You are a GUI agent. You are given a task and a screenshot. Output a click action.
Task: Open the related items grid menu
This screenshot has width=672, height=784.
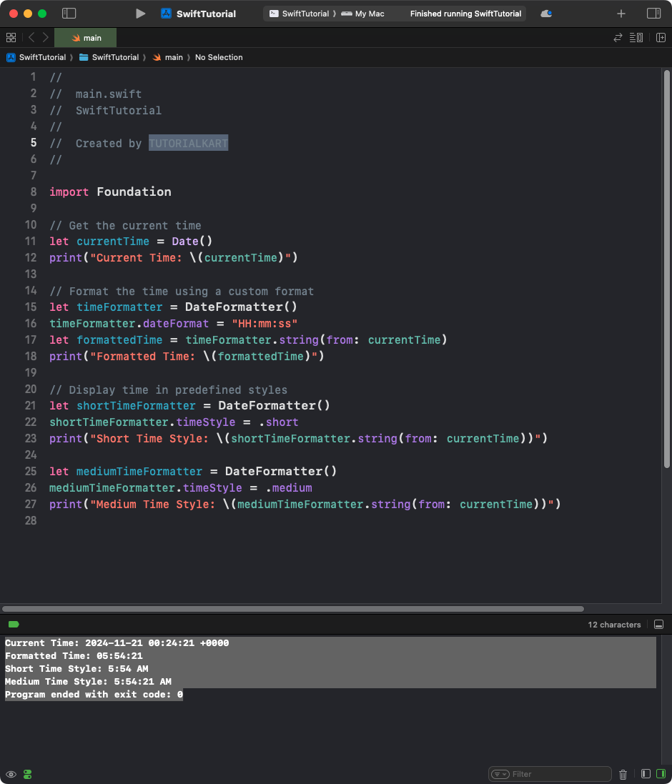tap(11, 37)
